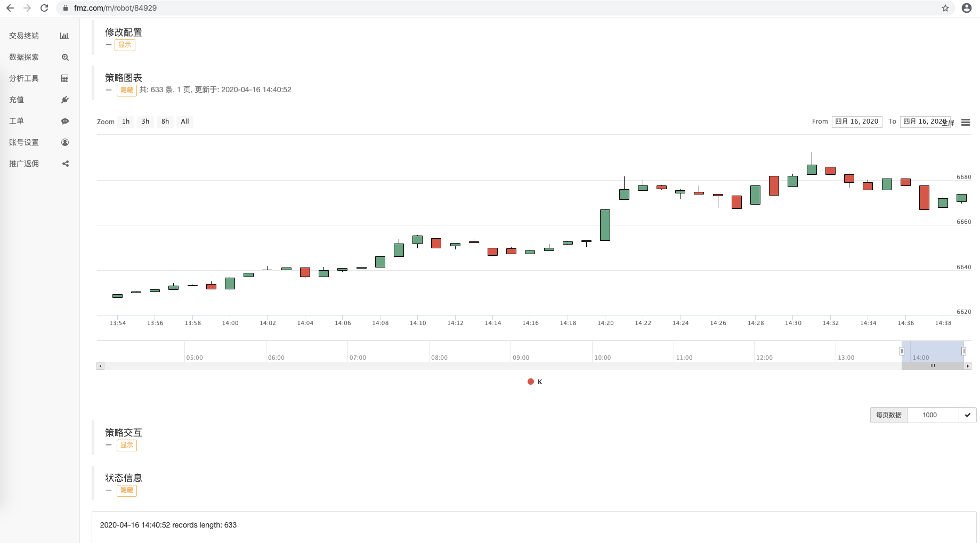Click the promotion rebate share icon
Viewport: 980px width, 543px height.
(x=65, y=164)
